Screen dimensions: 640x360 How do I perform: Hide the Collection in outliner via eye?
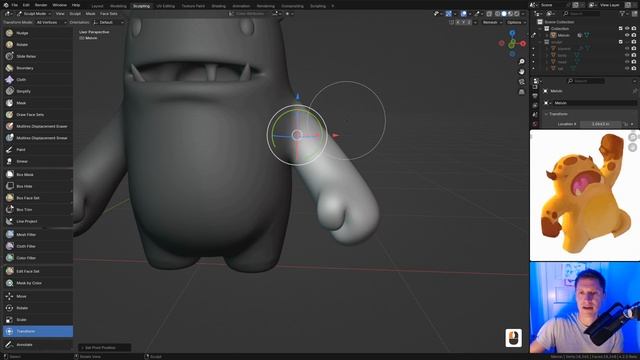pos(627,29)
